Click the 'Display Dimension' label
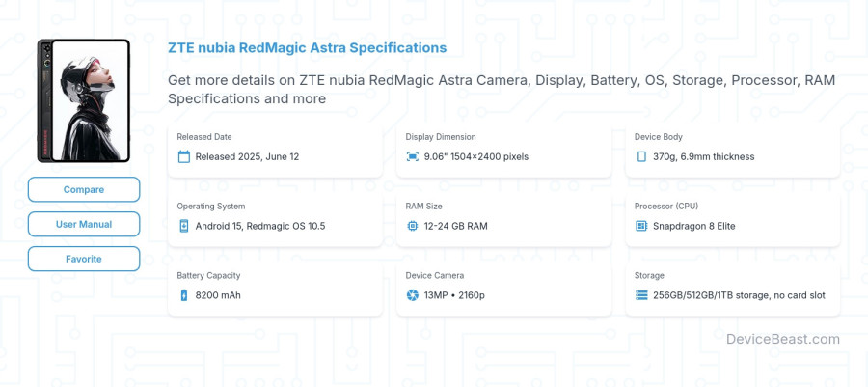The image size is (868, 387). click(441, 137)
